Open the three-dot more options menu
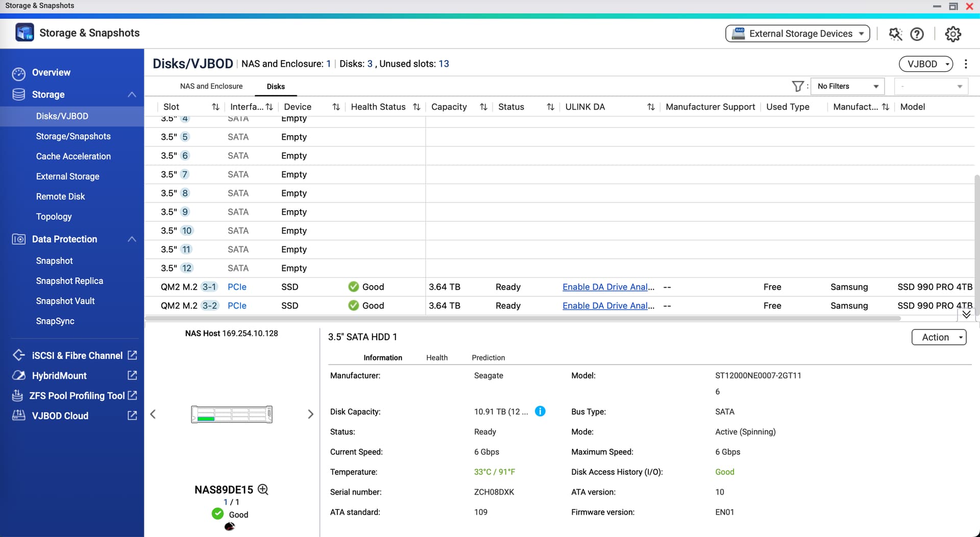The height and width of the screenshot is (537, 980). coord(966,64)
